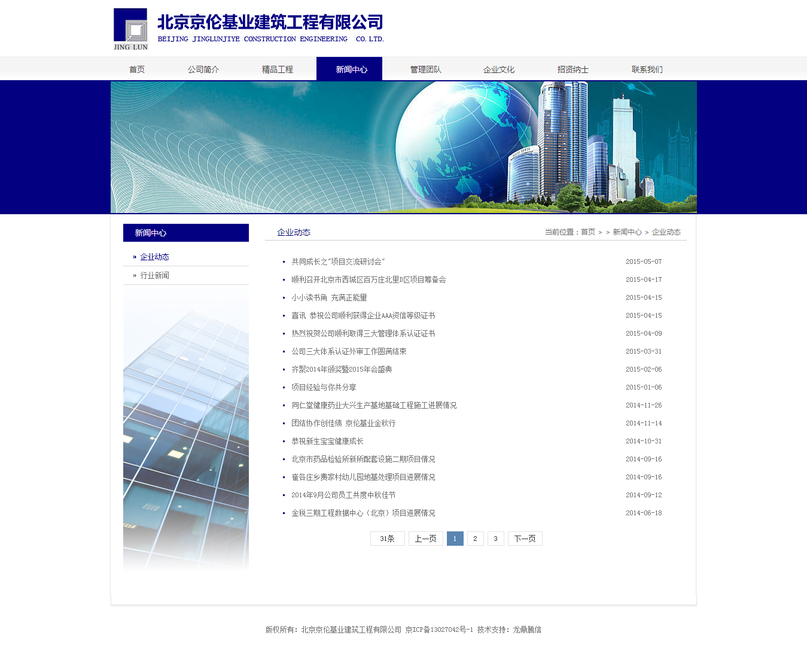Click the arrow icon beside 行业新闻 sidebar entry
This screenshot has width=807, height=672.
coord(135,275)
